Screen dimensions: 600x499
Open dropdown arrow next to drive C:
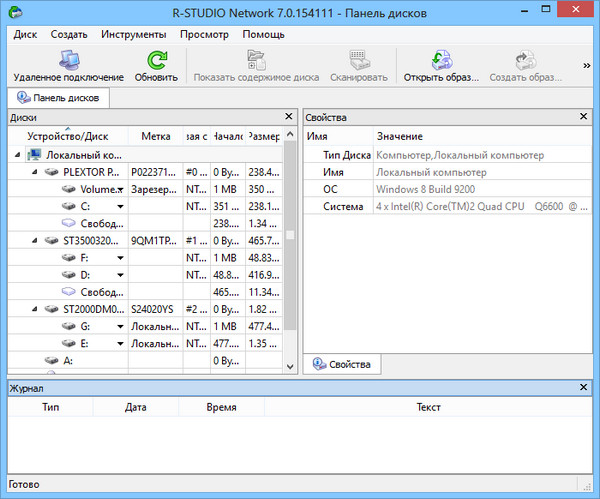tap(120, 206)
